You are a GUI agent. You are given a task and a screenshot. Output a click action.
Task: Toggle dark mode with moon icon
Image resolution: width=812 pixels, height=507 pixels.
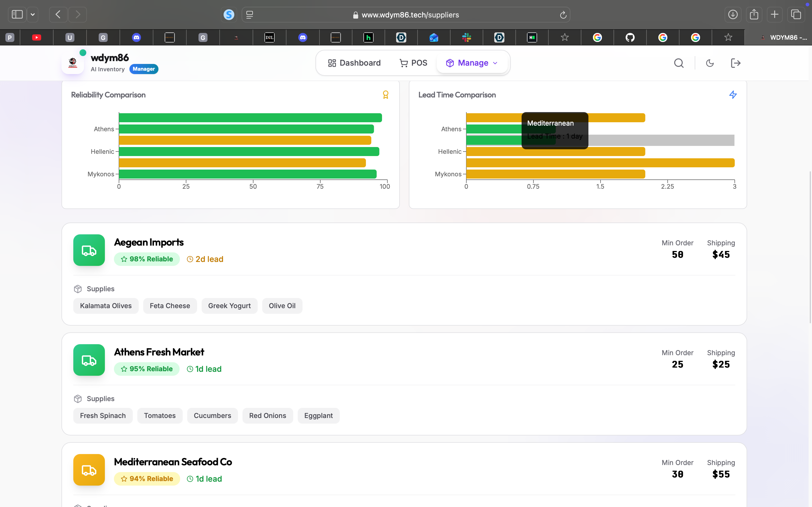(710, 63)
